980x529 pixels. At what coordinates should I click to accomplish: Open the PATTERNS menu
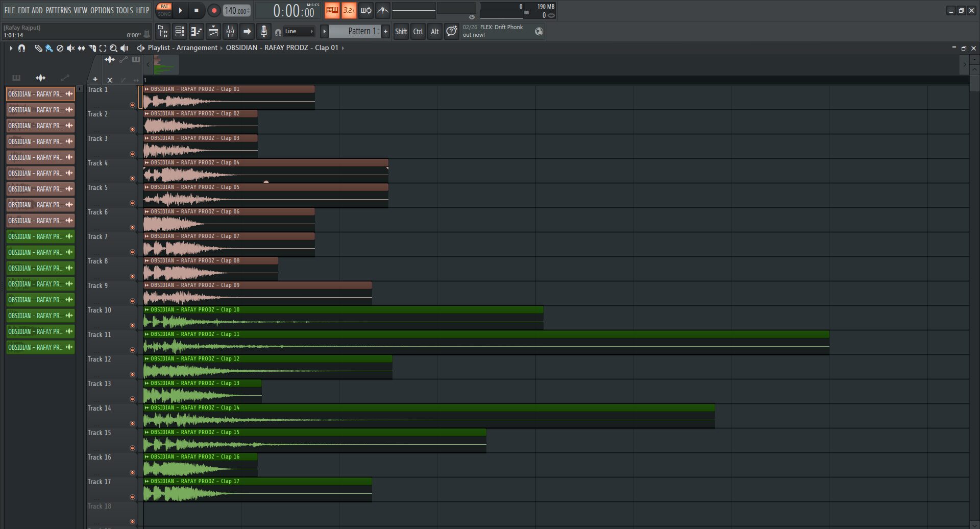pyautogui.click(x=58, y=10)
